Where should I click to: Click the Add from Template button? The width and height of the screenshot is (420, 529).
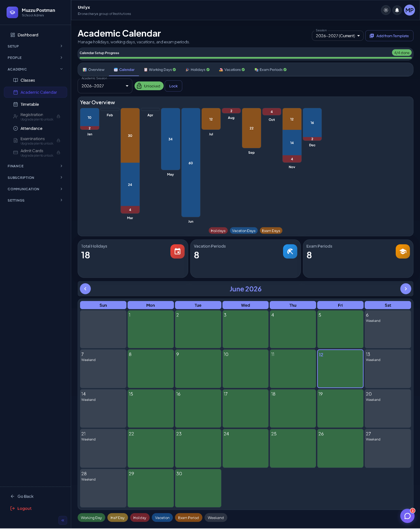click(x=389, y=35)
